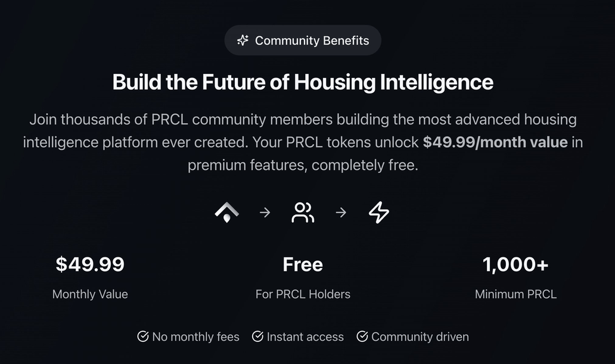
Task: Click the lightning bolt icon
Action: (379, 213)
